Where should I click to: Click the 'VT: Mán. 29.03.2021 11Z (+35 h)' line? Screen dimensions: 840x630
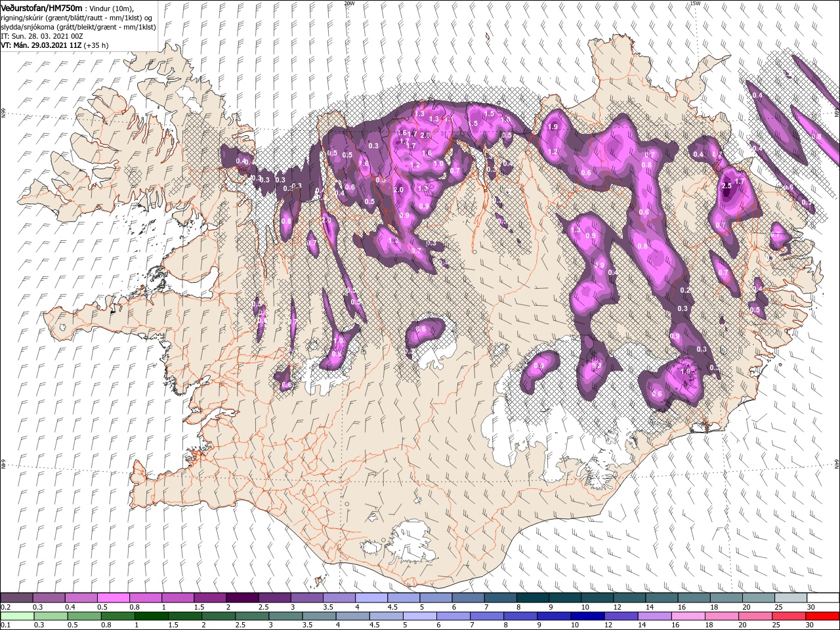point(55,45)
